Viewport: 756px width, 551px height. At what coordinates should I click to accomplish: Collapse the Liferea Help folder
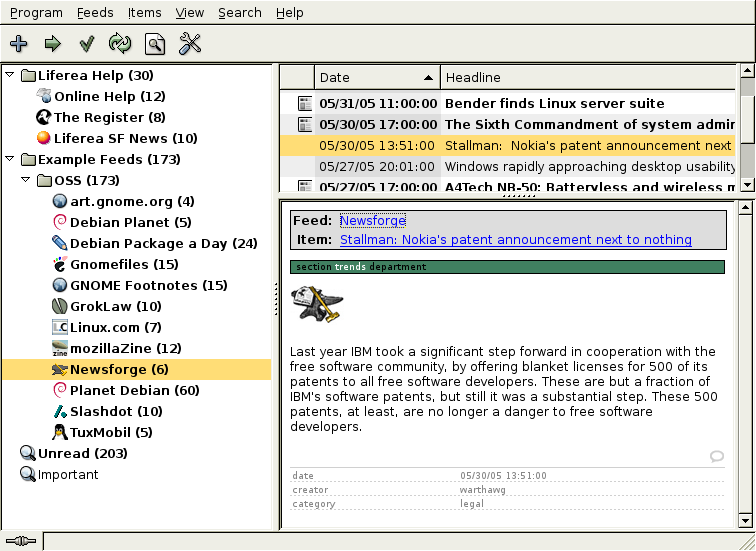pyautogui.click(x=10, y=75)
